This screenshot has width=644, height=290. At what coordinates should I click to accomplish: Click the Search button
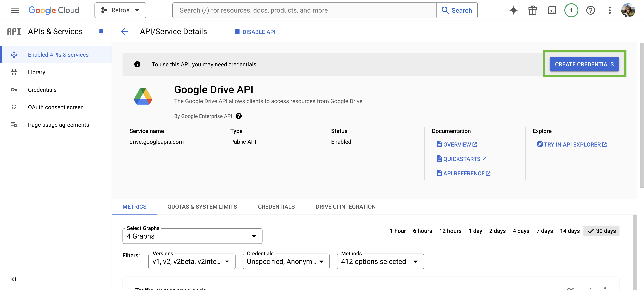point(457,10)
